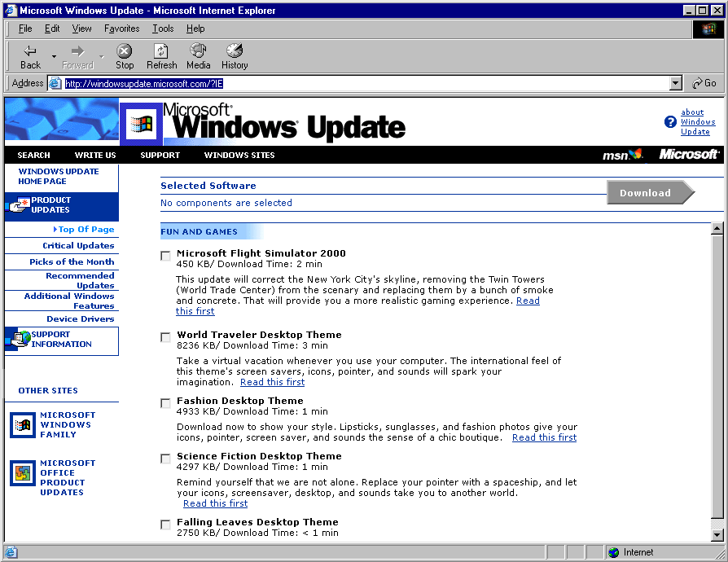The image size is (728, 562).
Task: Tick the World Traveler Desktop Theme checkbox
Action: click(166, 337)
